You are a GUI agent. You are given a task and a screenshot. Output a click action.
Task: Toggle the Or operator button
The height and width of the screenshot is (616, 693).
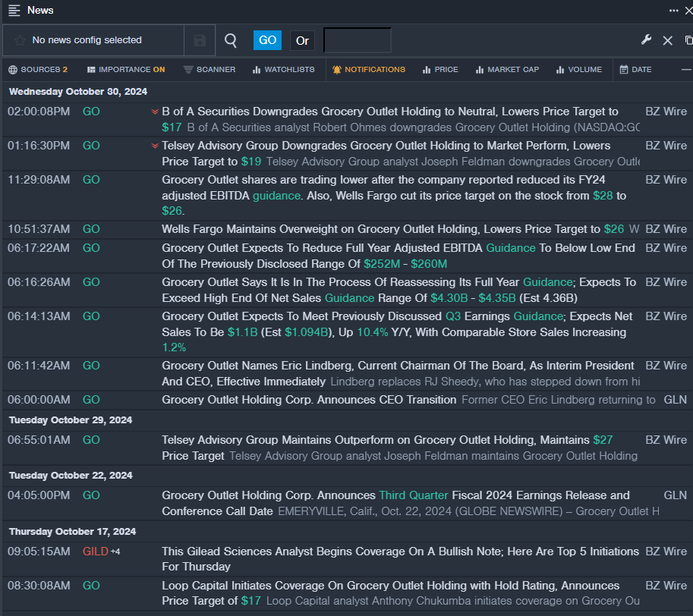(302, 40)
